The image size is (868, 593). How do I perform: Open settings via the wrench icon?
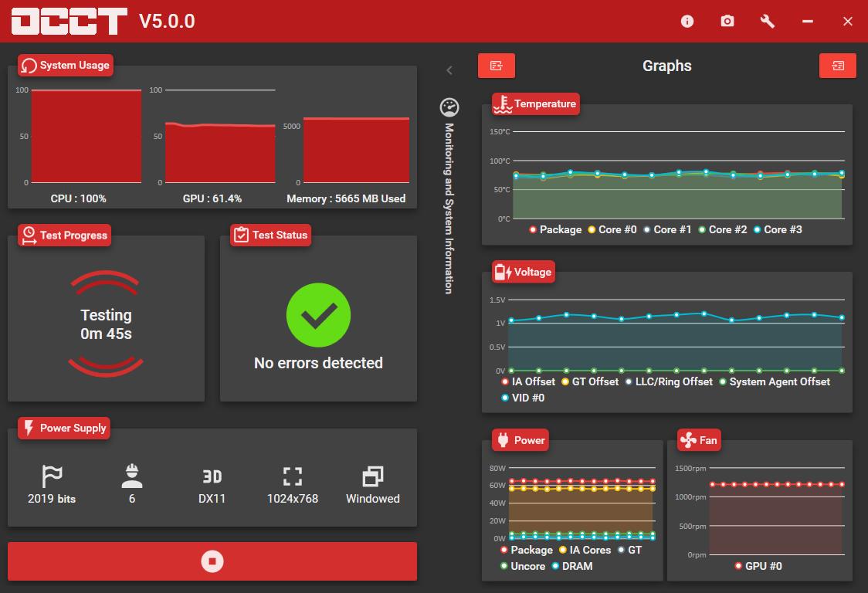(x=768, y=21)
